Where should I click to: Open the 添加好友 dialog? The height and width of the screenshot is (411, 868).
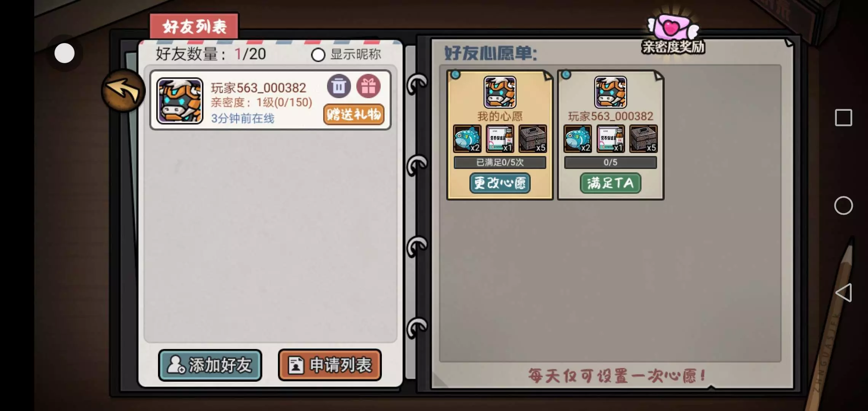pyautogui.click(x=210, y=365)
